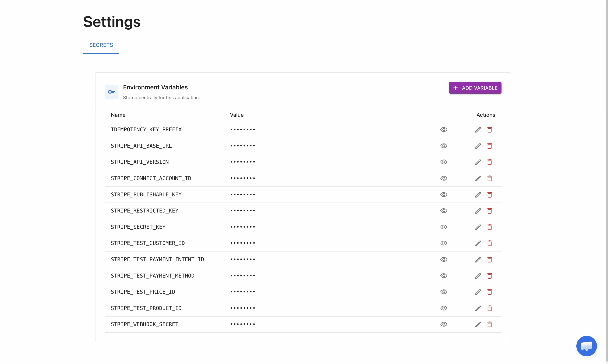Viewport: 608px width, 364px height.
Task: Show the STRIPE_TEST_PAYMENT_METHOD value
Action: pyautogui.click(x=443, y=276)
